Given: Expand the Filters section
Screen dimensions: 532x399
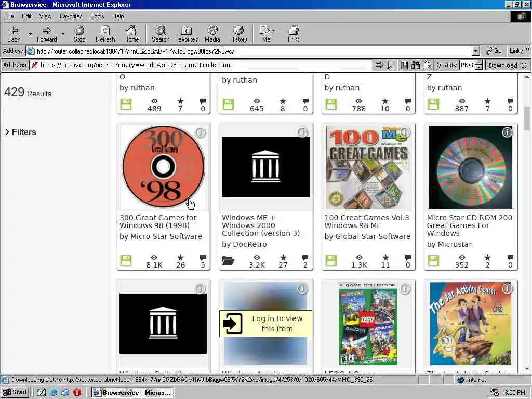Looking at the screenshot, I should [20, 132].
